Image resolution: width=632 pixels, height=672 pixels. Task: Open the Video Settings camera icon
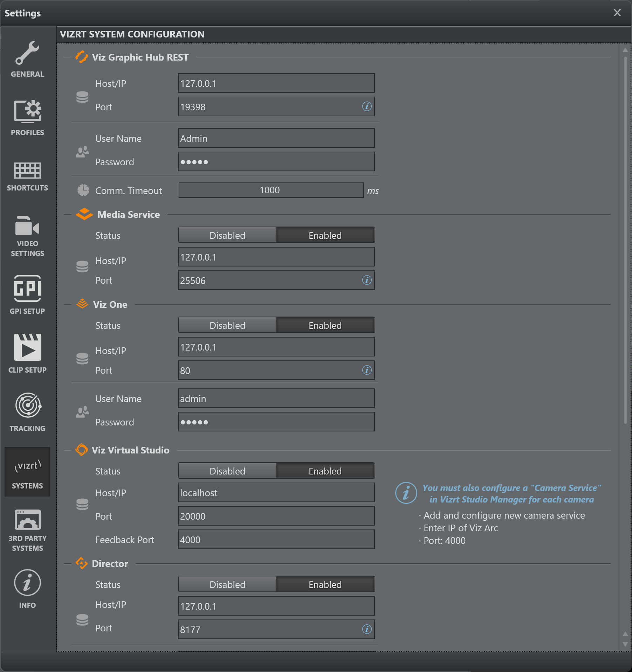click(x=27, y=226)
